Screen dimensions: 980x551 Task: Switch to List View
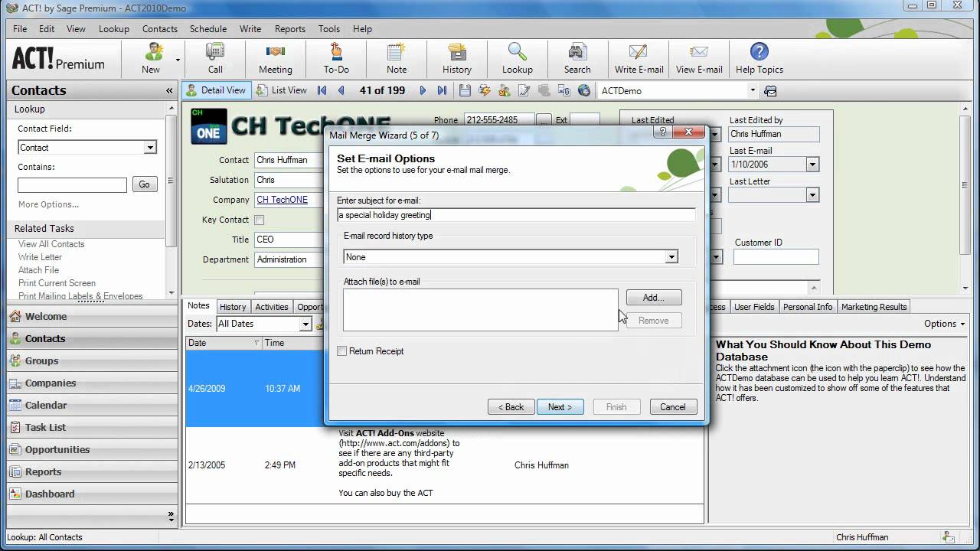point(281,90)
